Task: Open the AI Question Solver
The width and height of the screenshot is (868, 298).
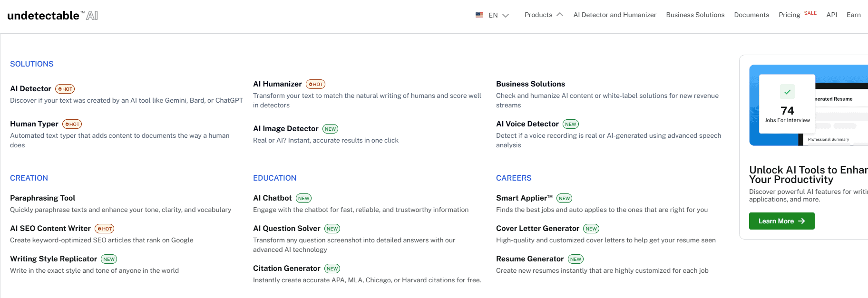Action: (286, 228)
